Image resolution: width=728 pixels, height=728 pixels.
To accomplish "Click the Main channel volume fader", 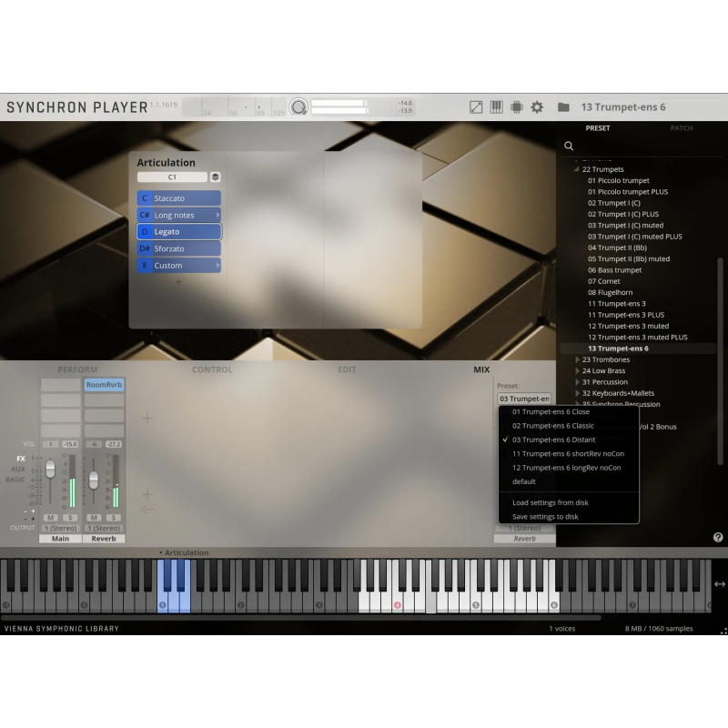I will pos(50,468).
